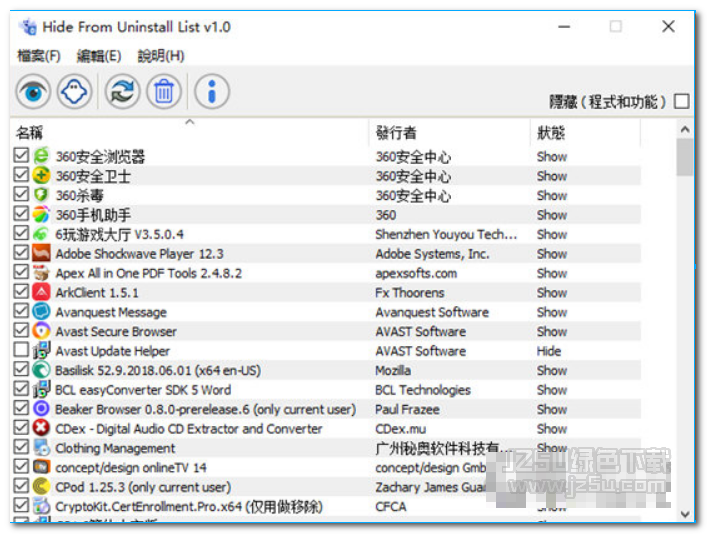Click the vertical scrollbar thumb
The height and width of the screenshot is (534, 707).
tap(685, 157)
